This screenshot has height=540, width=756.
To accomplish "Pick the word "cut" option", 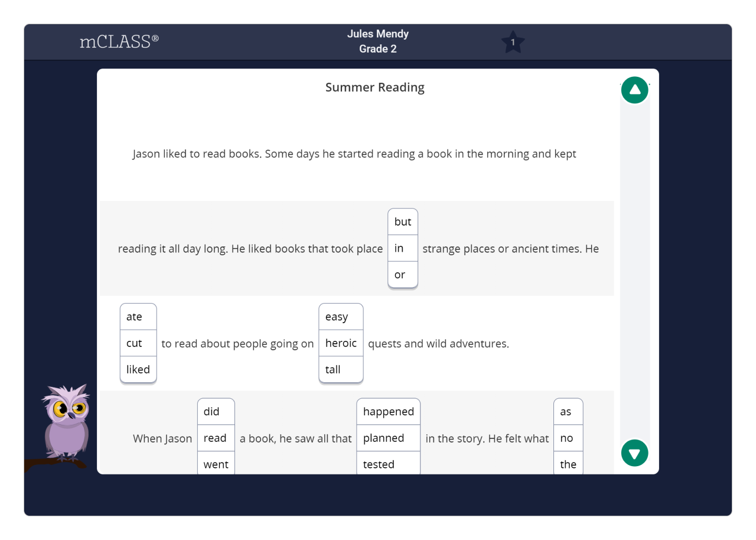I will (138, 343).
